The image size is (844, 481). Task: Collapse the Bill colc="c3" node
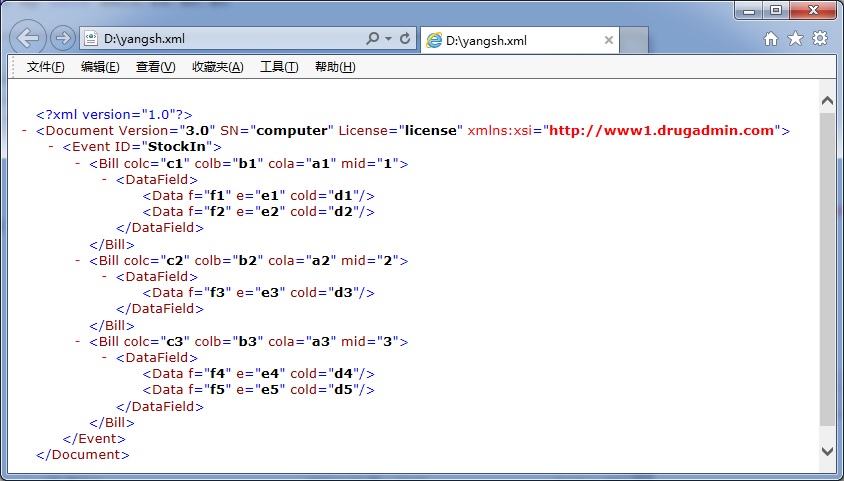[78, 341]
